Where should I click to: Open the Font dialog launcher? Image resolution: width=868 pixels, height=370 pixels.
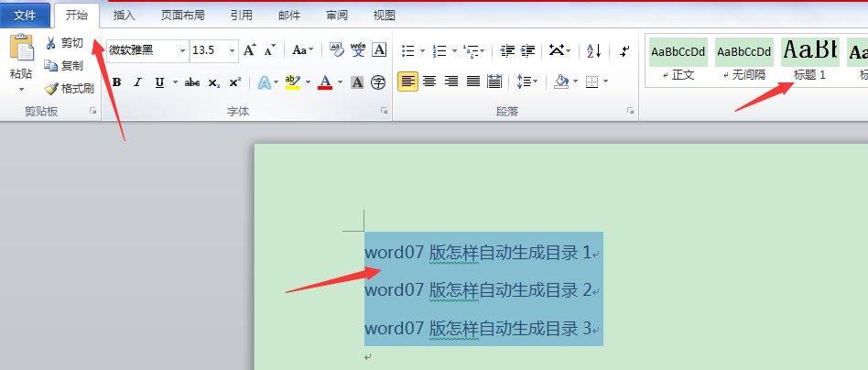(x=384, y=112)
